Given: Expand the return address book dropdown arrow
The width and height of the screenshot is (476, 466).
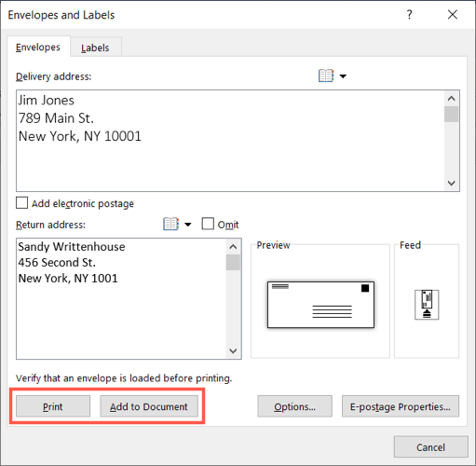Looking at the screenshot, I should pos(188,225).
